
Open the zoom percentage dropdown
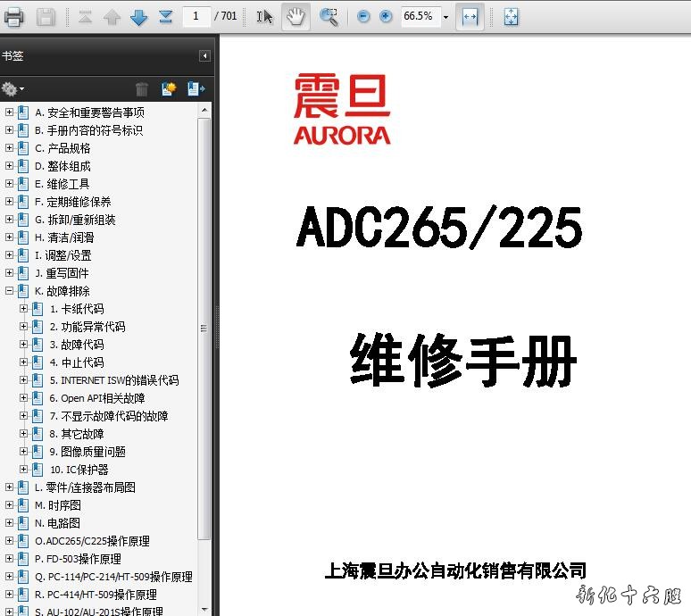(445, 17)
